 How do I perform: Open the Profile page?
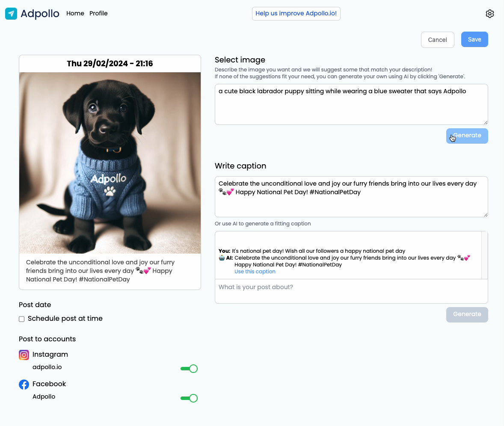pos(98,13)
